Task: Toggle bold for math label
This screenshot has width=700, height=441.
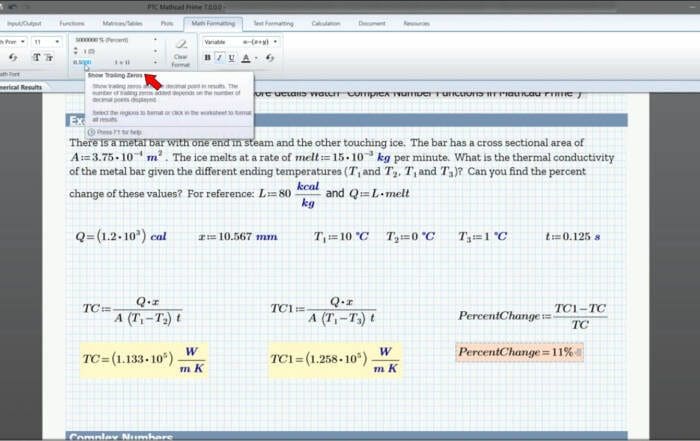Action: pyautogui.click(x=207, y=58)
